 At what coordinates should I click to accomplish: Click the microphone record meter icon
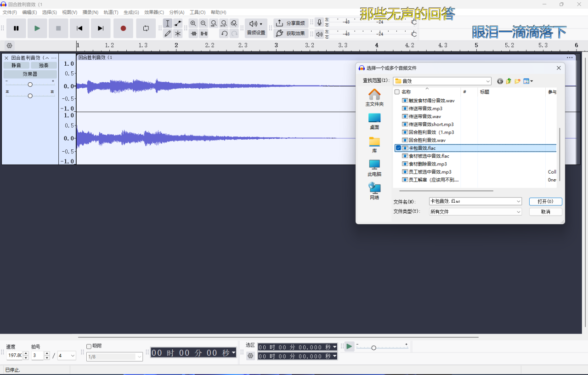[319, 23]
